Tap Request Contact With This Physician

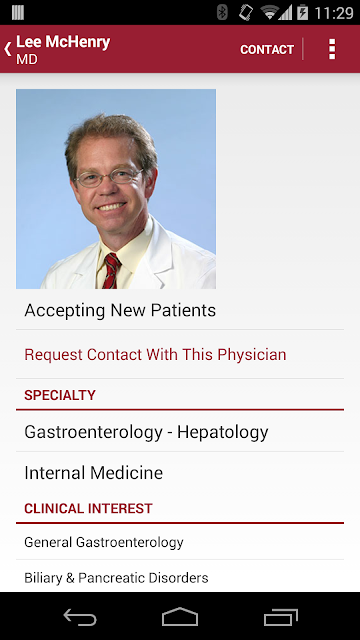[x=155, y=354]
